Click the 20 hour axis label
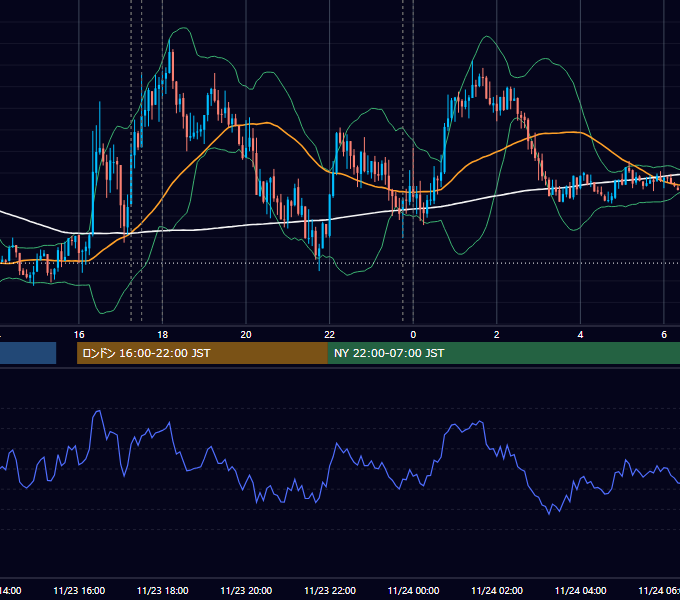The height and width of the screenshot is (600, 680). [246, 334]
